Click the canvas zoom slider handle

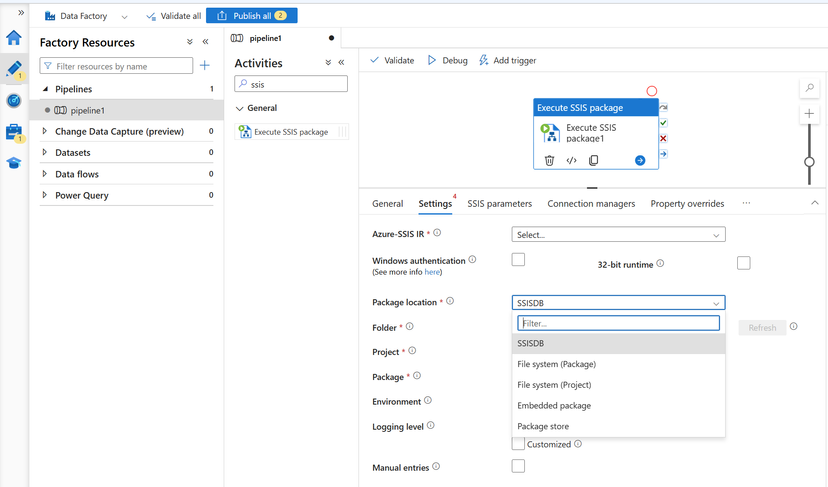click(809, 162)
